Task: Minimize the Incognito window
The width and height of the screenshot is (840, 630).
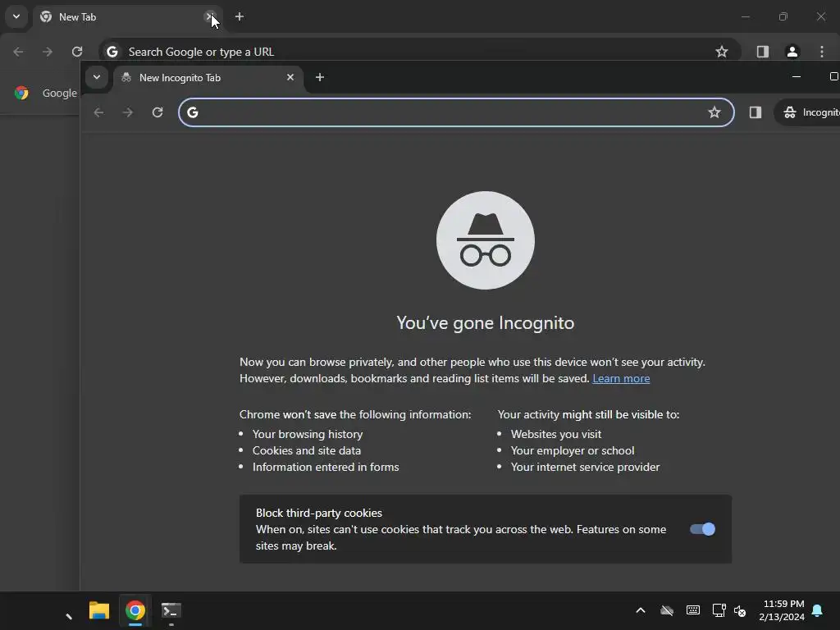Action: coord(797,76)
